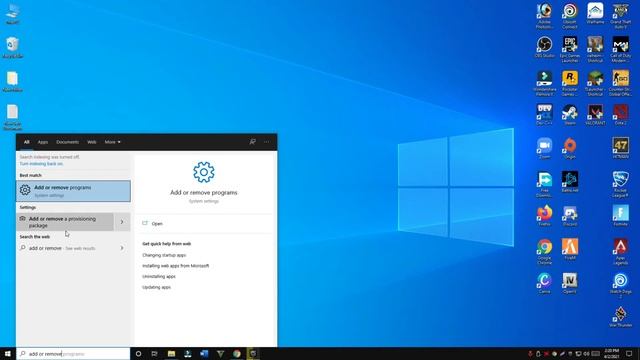The width and height of the screenshot is (640, 360).
Task: Select Add or remove a provisioning package
Action: pos(65,222)
